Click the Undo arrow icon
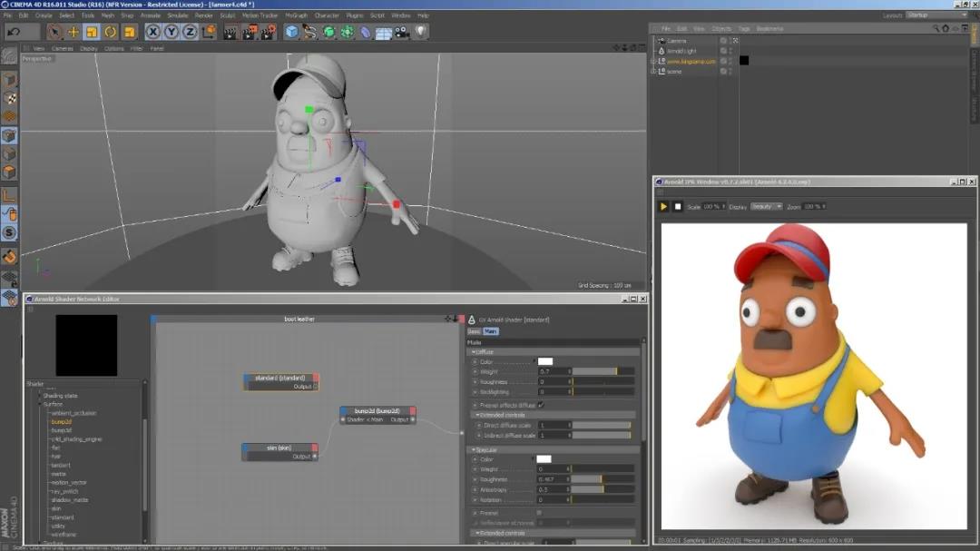This screenshot has height=551, width=980. (x=13, y=32)
